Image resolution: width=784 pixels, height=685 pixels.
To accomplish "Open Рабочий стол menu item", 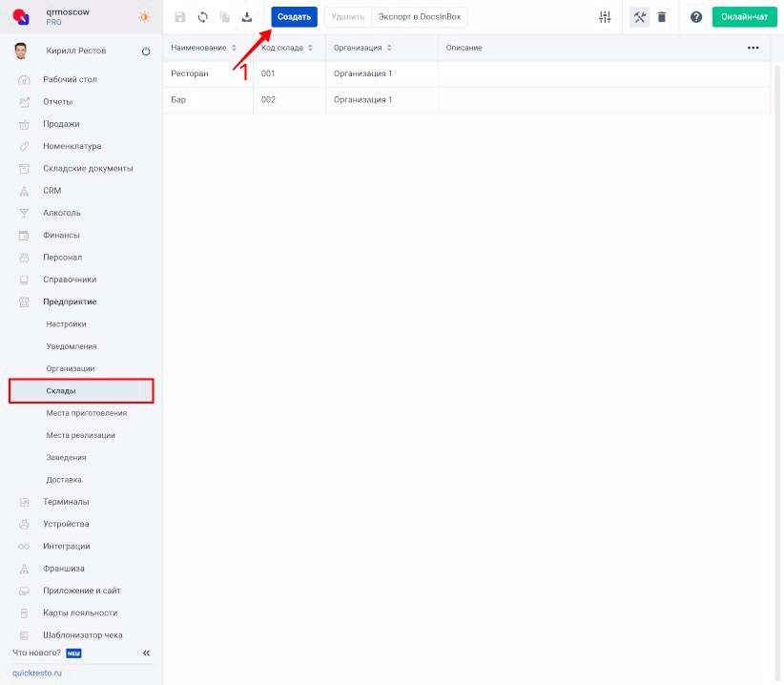I will click(x=70, y=79).
